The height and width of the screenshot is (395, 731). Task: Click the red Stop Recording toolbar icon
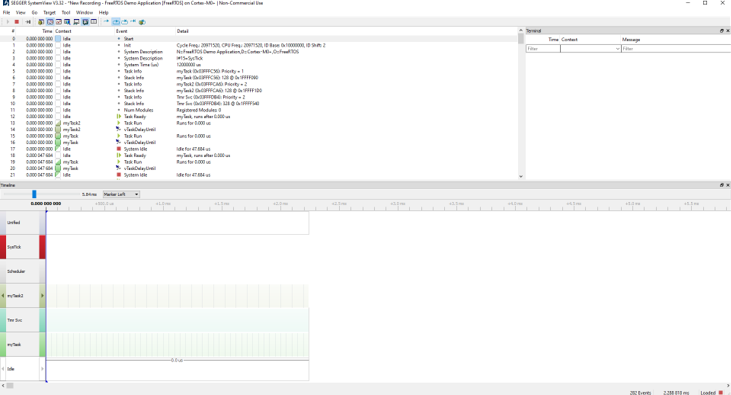pos(17,22)
